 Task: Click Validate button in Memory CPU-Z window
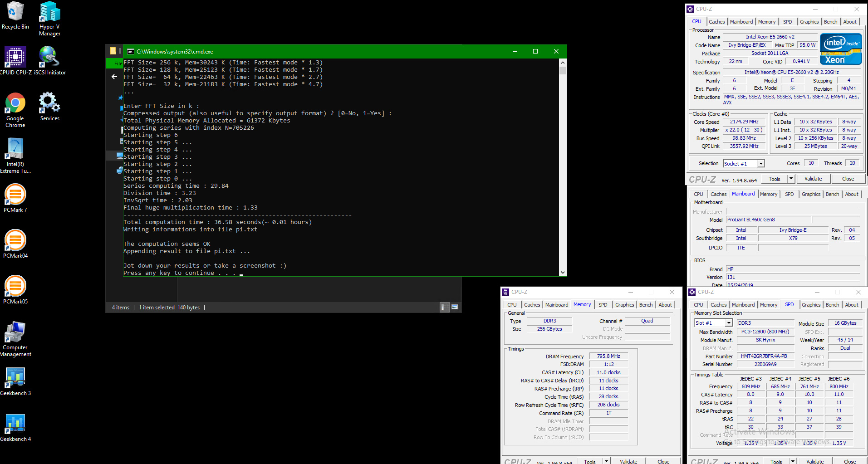pos(628,461)
